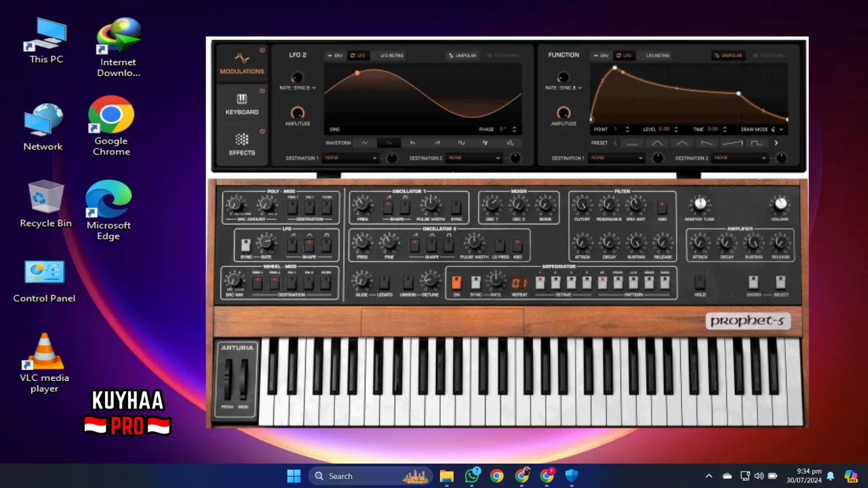
Task: Open Function Destination 2 dropdown
Action: click(x=740, y=158)
